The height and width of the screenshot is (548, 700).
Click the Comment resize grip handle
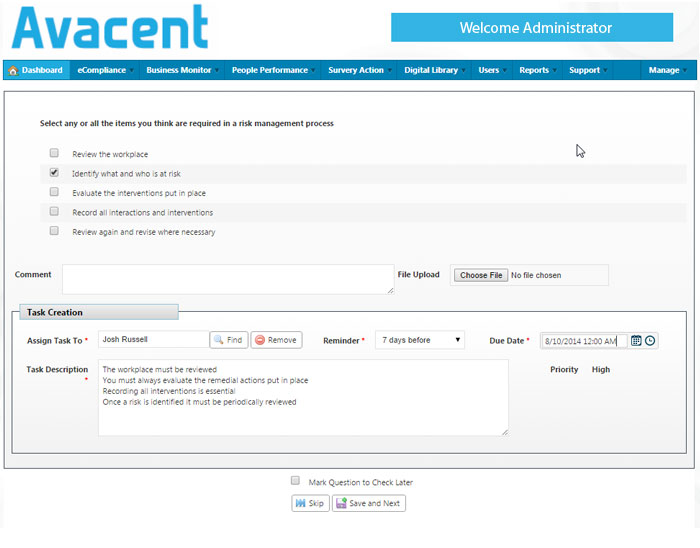(391, 291)
